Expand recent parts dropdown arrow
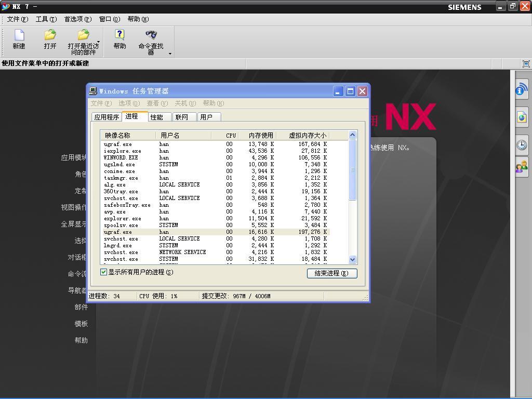The image size is (532, 399). pyautogui.click(x=98, y=43)
